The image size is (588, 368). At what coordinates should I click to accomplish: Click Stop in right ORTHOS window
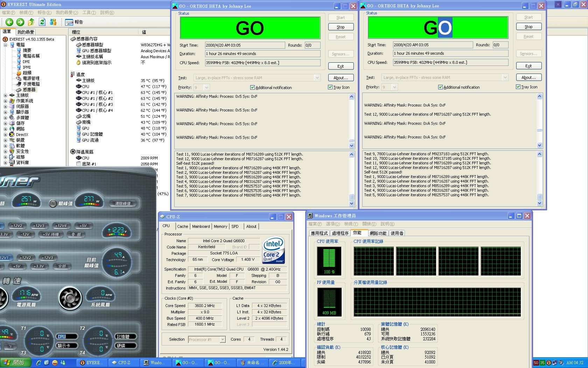(528, 27)
